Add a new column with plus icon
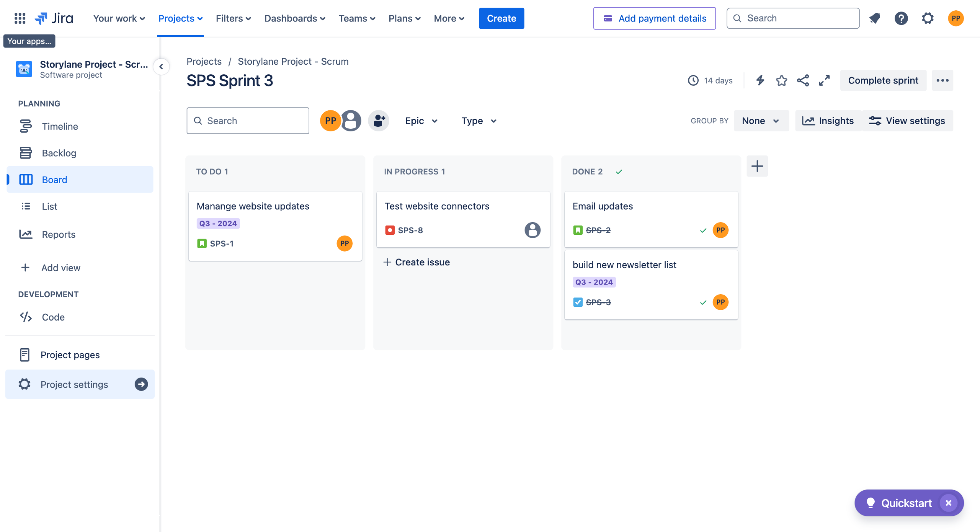The width and height of the screenshot is (980, 532). click(757, 166)
